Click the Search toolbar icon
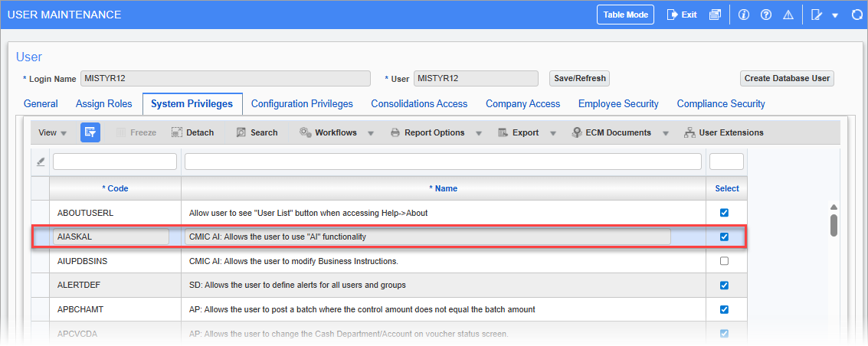This screenshot has height=346, width=868. point(241,132)
